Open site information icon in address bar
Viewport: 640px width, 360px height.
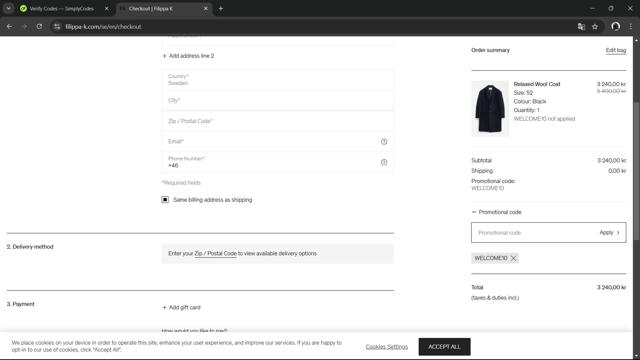[57, 27]
